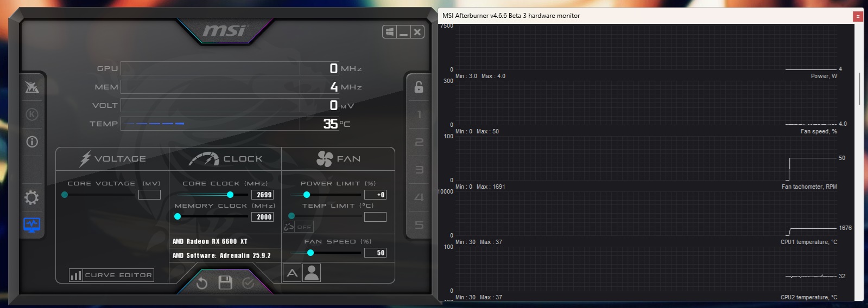Open the Curve Editor

click(x=111, y=275)
